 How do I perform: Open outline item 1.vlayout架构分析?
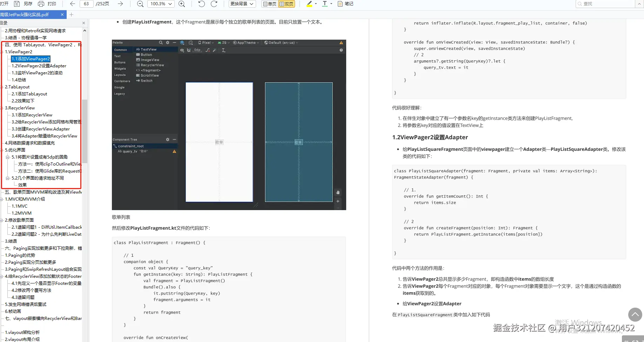click(22, 333)
